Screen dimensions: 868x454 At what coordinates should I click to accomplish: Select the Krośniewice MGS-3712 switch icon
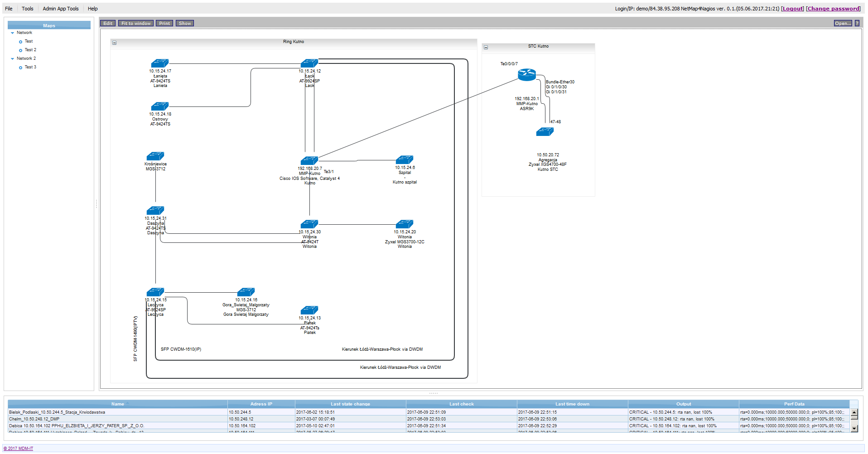click(x=155, y=156)
